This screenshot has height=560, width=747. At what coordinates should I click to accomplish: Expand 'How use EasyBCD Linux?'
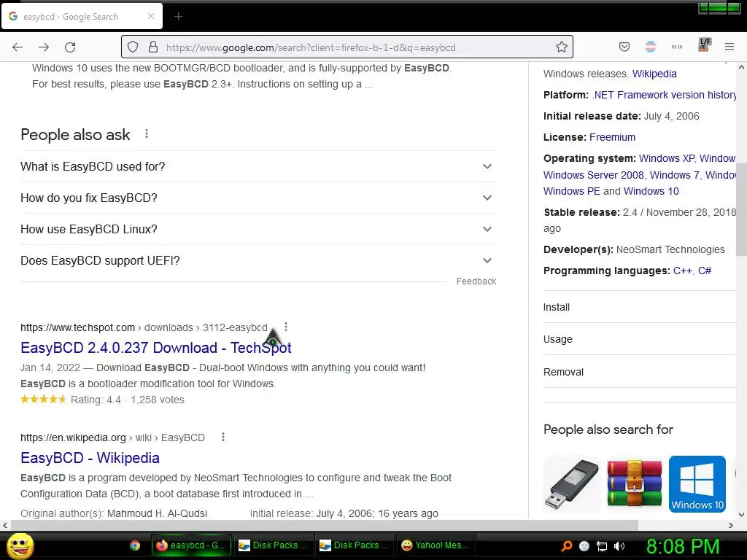pyautogui.click(x=258, y=229)
